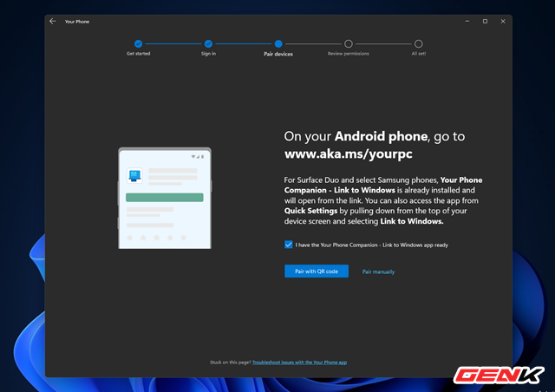The image size is (555, 392).
Task: Click the 'Your Phone' window title
Action: [77, 22]
